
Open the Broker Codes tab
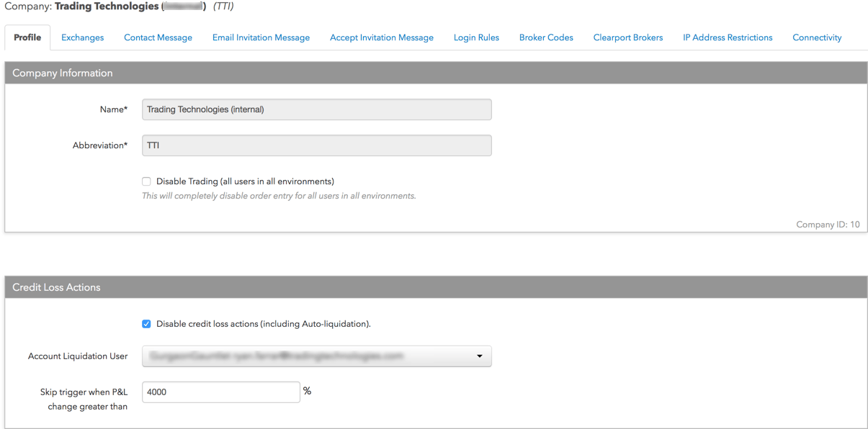pos(546,37)
